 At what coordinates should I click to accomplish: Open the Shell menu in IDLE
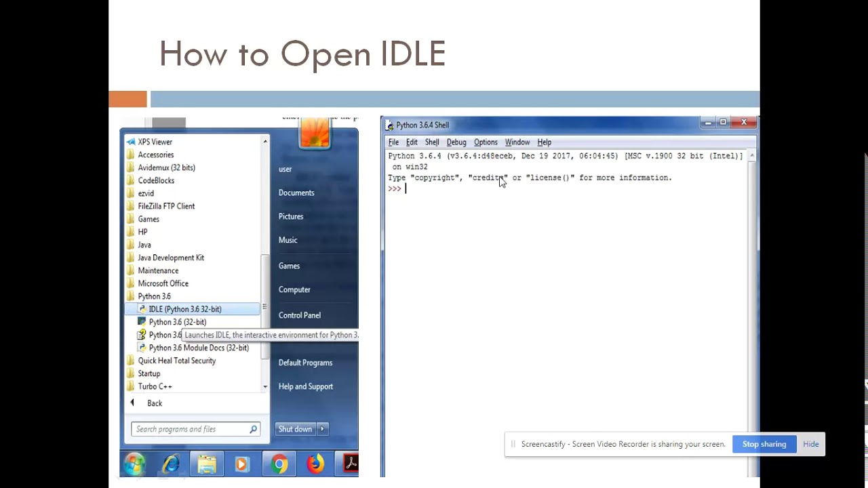[432, 142]
